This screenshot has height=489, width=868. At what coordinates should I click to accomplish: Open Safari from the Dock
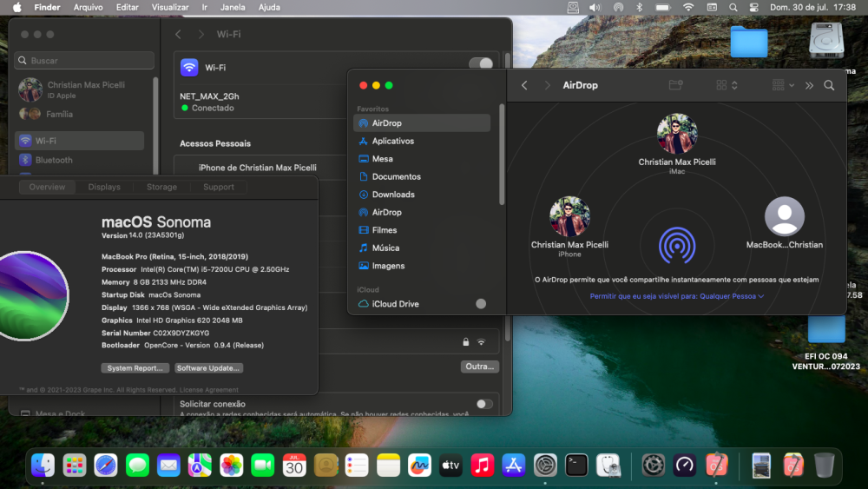106,466
